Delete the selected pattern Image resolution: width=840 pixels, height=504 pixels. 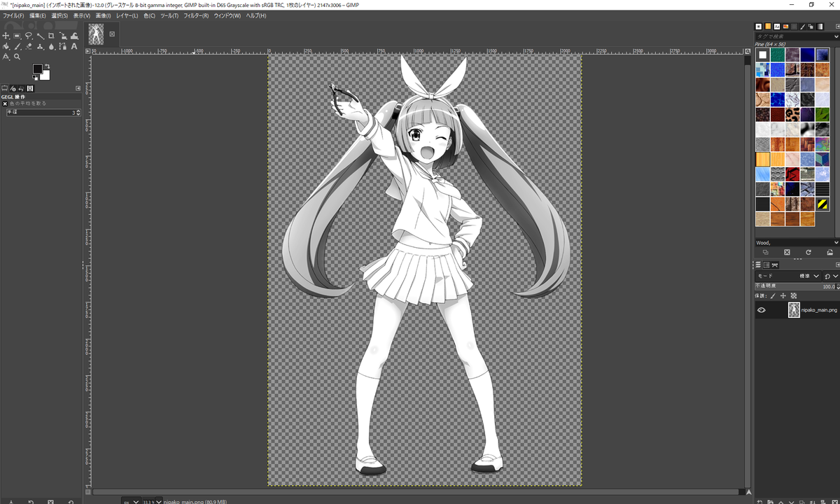[787, 252]
